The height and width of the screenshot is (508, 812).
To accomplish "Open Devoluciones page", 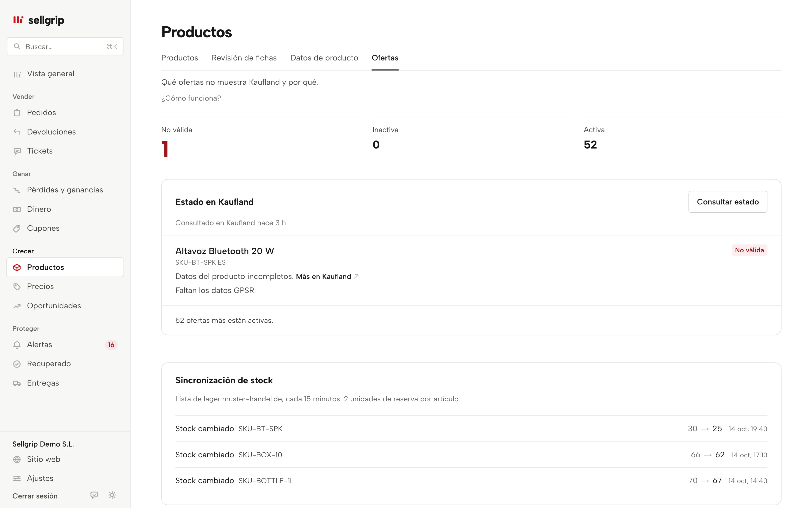I will click(x=65, y=132).
